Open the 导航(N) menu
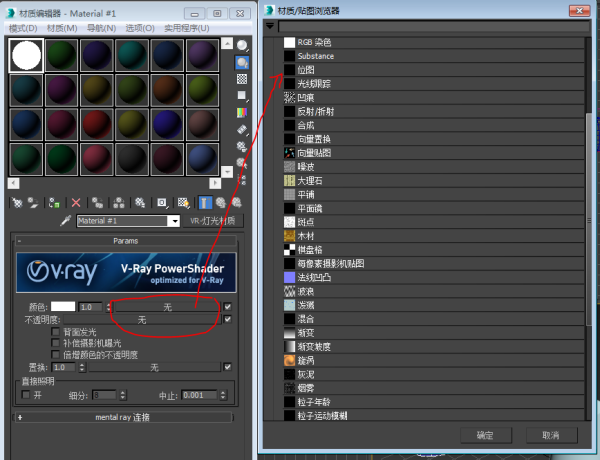The height and width of the screenshot is (460, 600). [101, 28]
